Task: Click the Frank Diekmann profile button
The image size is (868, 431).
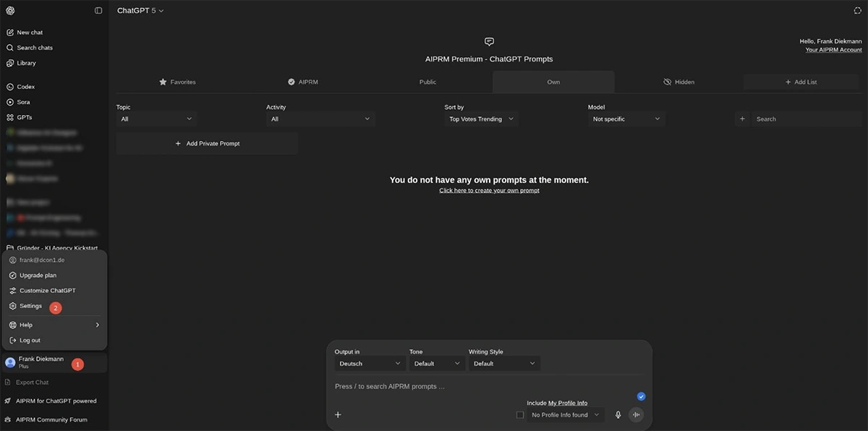Action: (54, 362)
